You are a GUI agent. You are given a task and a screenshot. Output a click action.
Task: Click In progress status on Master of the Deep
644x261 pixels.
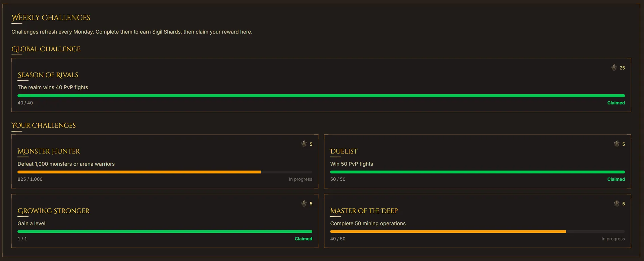pos(613,238)
